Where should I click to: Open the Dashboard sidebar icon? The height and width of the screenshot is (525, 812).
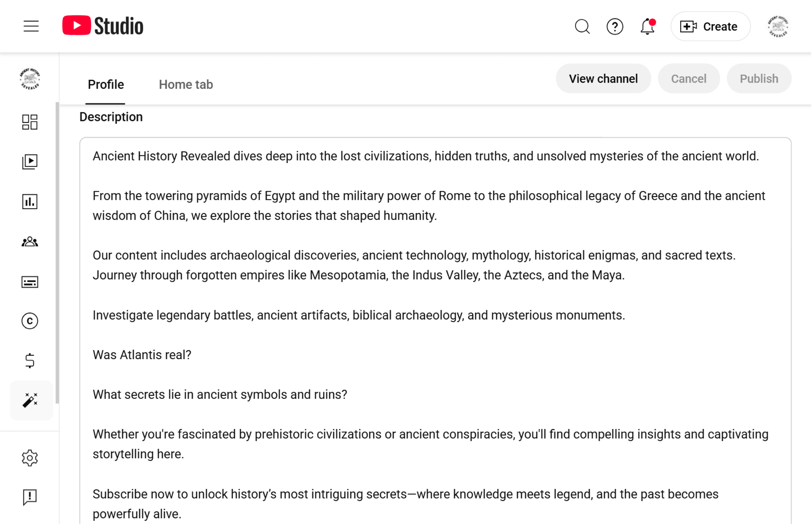30,122
